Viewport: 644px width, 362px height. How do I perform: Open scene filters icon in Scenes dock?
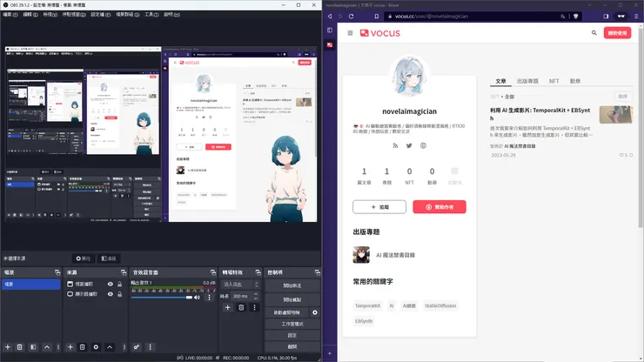coord(33,347)
